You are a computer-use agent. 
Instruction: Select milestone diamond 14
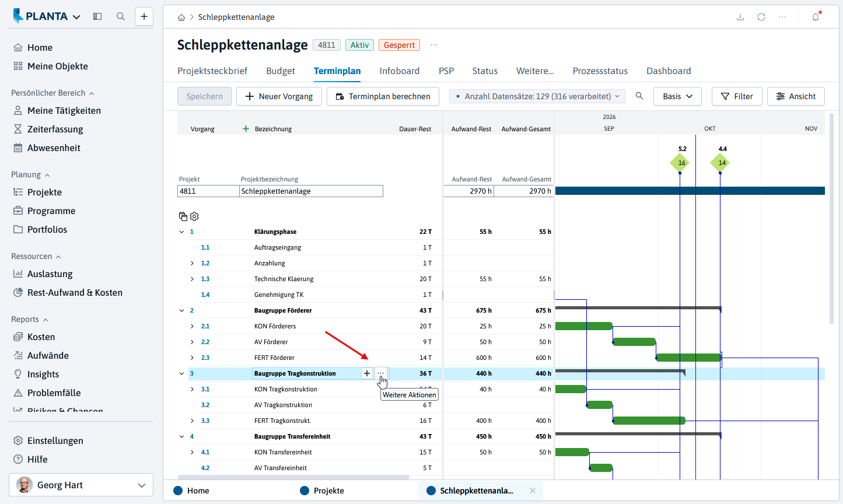[x=720, y=163]
